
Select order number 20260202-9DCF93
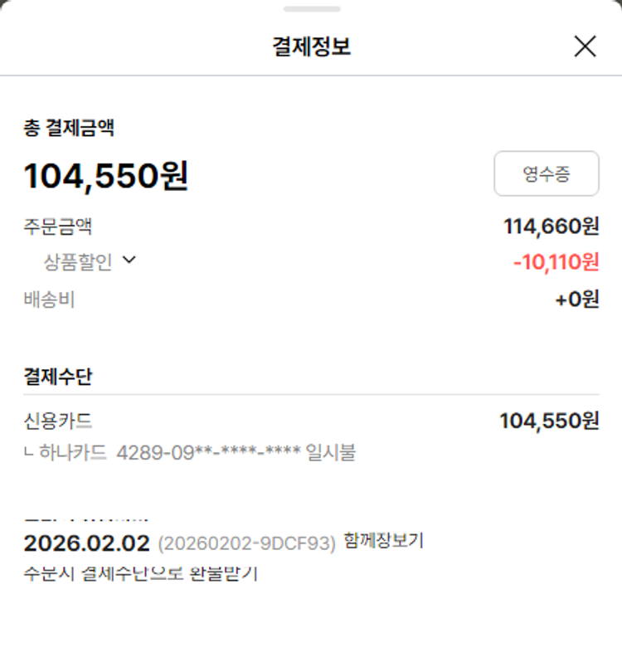(246, 543)
